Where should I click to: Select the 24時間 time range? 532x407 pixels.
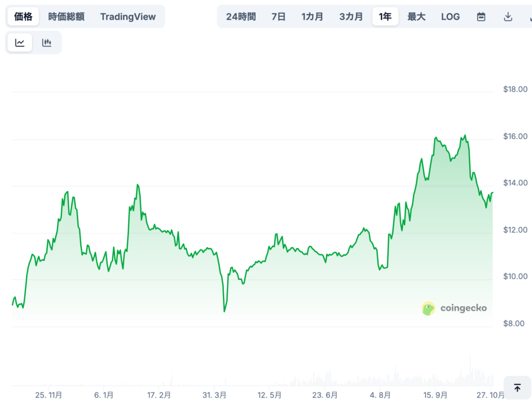[241, 16]
